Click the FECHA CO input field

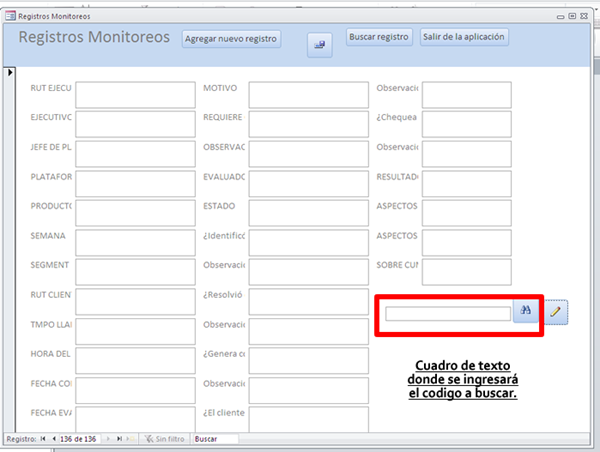pos(135,390)
